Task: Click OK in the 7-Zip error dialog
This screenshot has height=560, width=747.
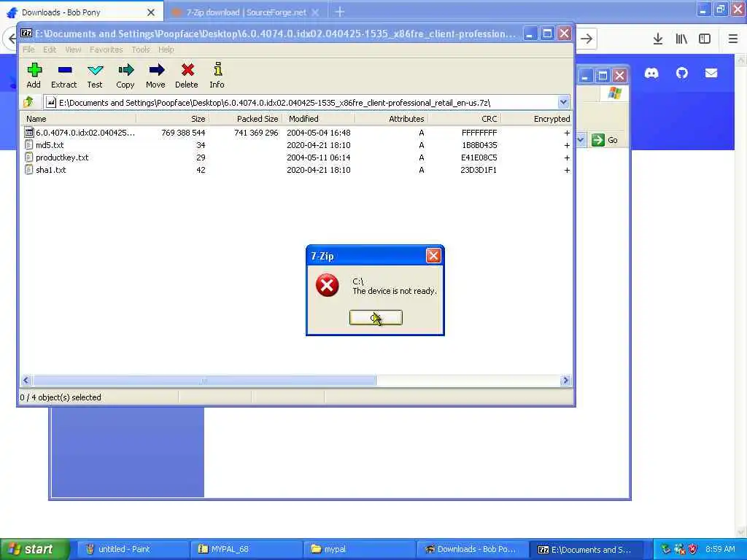Action: [x=376, y=318]
